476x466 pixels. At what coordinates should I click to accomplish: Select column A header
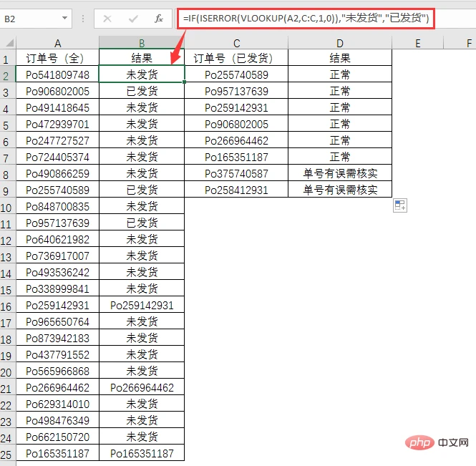pos(58,43)
